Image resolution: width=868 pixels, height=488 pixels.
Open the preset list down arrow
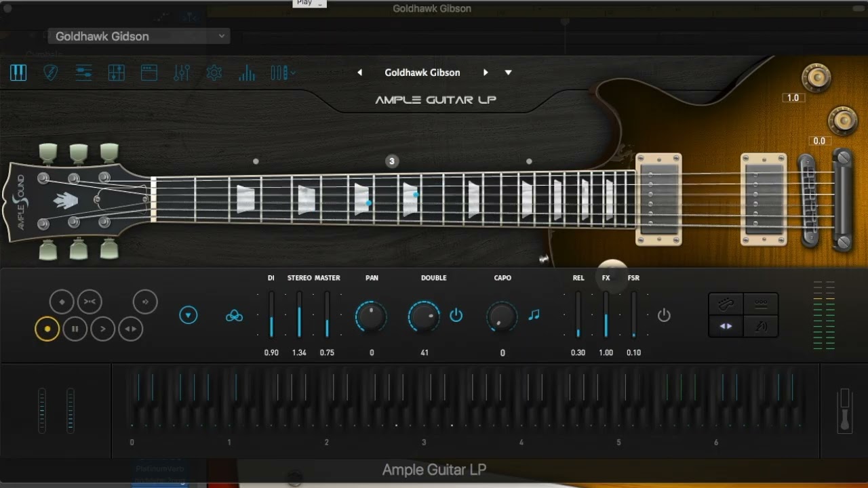pyautogui.click(x=508, y=73)
